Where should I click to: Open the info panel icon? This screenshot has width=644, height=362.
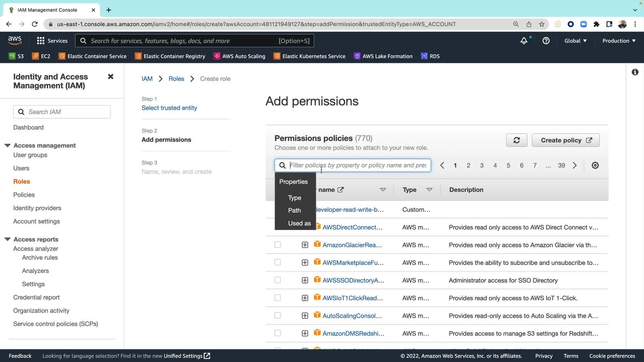[635, 72]
